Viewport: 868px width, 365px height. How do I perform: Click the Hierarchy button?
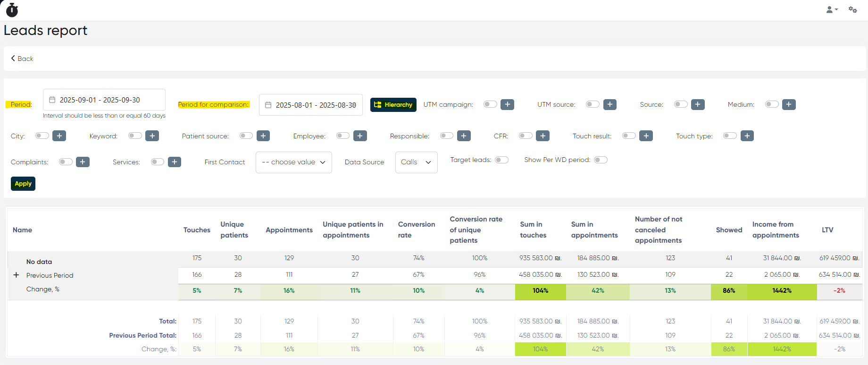[393, 105]
